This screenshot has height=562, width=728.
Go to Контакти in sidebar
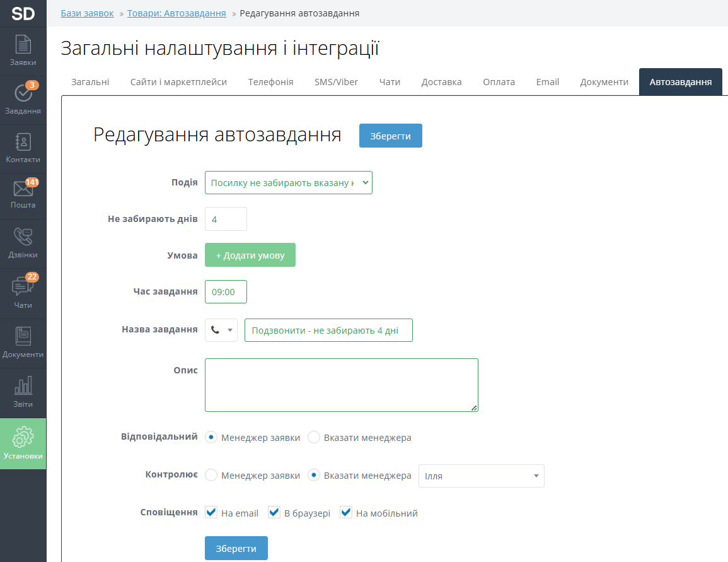coord(23,148)
